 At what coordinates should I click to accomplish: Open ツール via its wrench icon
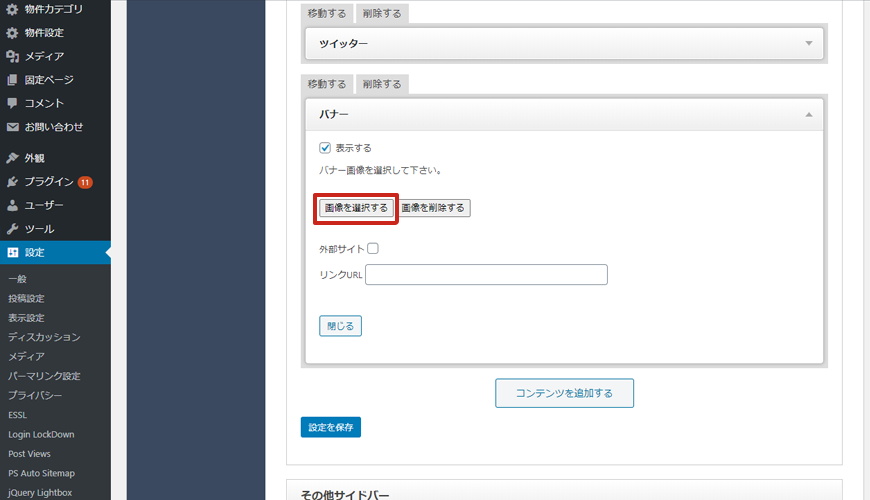click(12, 229)
